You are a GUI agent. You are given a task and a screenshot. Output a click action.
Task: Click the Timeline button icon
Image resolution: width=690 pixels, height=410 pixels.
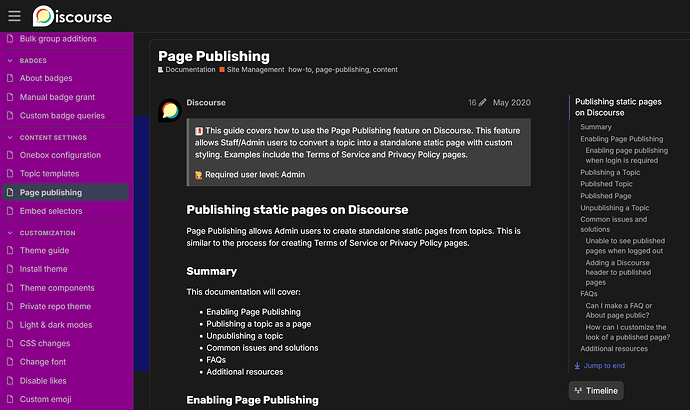578,391
